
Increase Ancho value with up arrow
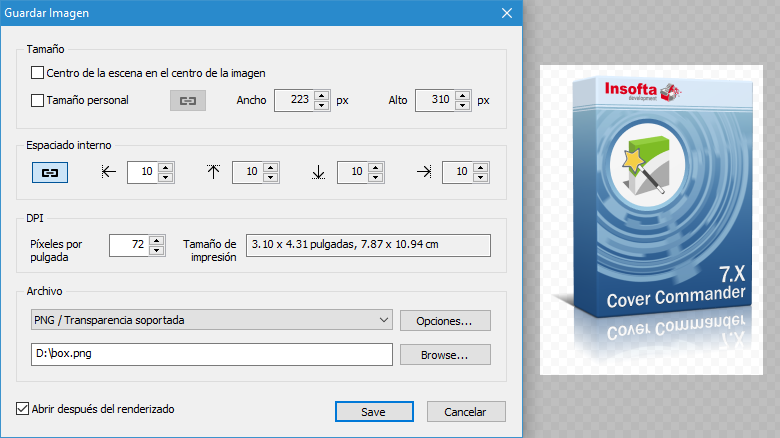(x=322, y=96)
